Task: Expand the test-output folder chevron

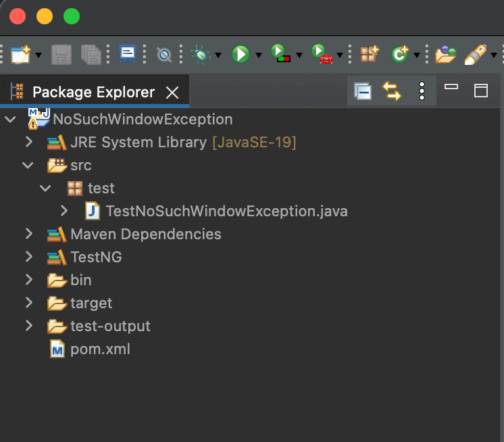Action: (x=29, y=326)
